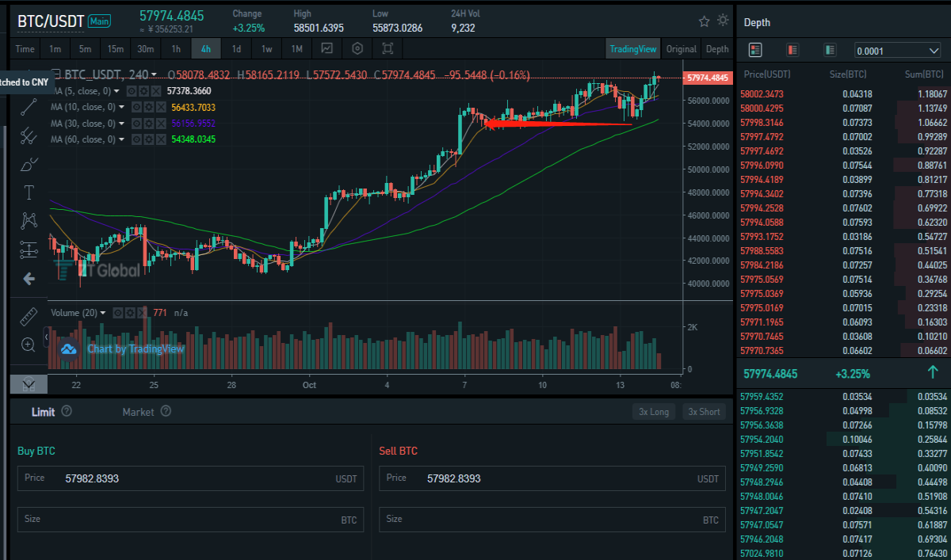Open depth precision 0.0001 dropdown
The width and height of the screenshot is (951, 560).
pyautogui.click(x=898, y=51)
